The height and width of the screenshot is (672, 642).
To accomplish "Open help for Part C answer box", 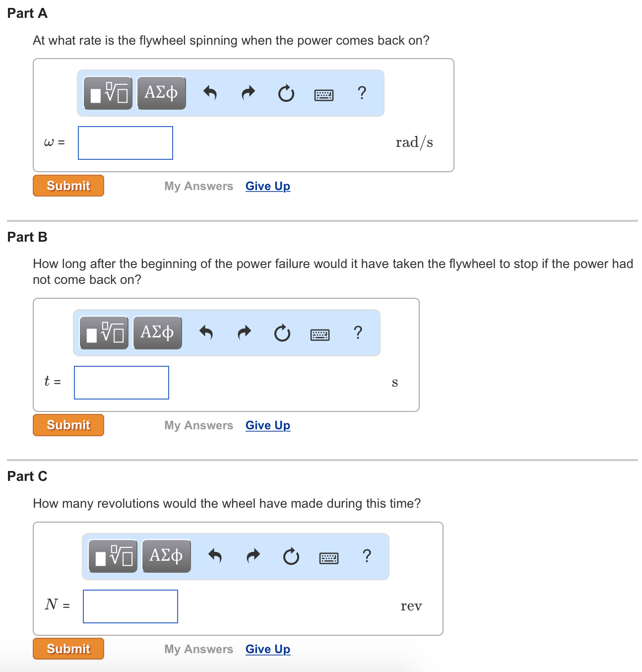I will (x=367, y=556).
